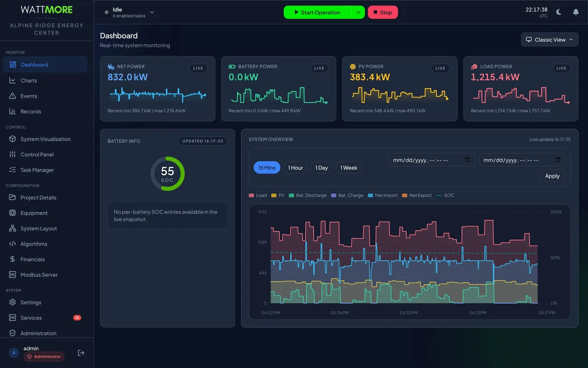Open Start Operation split arrow dropdown
588x368 pixels.
click(358, 12)
